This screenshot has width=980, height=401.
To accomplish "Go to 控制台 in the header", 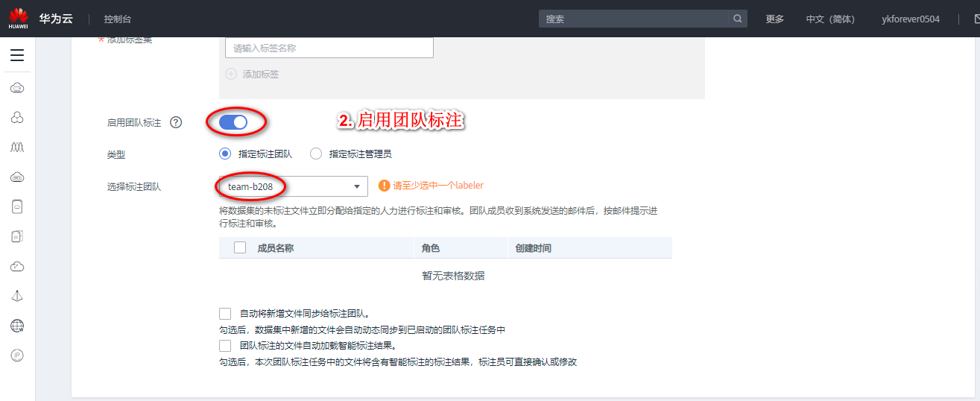I will (x=118, y=19).
